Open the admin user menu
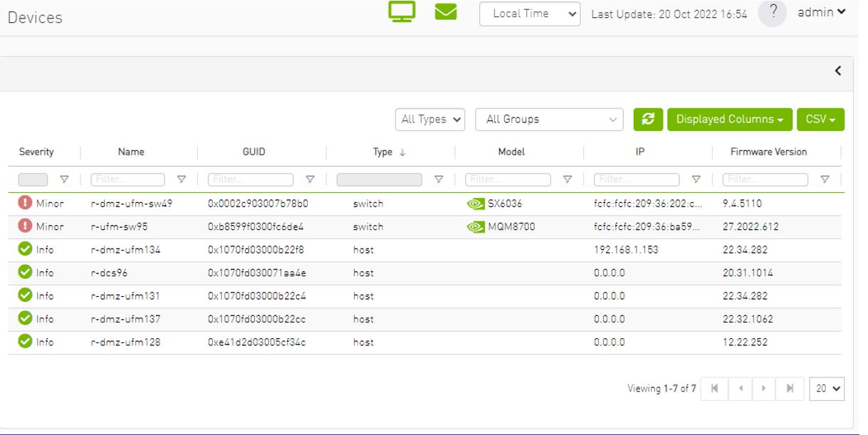Viewport: 868px width, 435px height. tap(822, 12)
